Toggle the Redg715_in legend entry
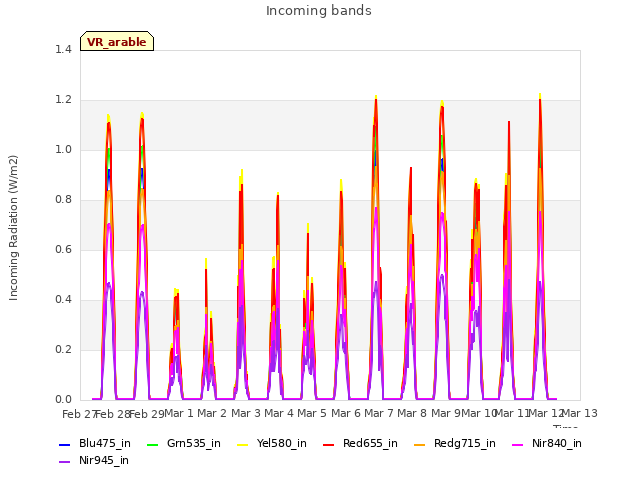Screen dimensions: 640x480 pyautogui.click(x=455, y=443)
